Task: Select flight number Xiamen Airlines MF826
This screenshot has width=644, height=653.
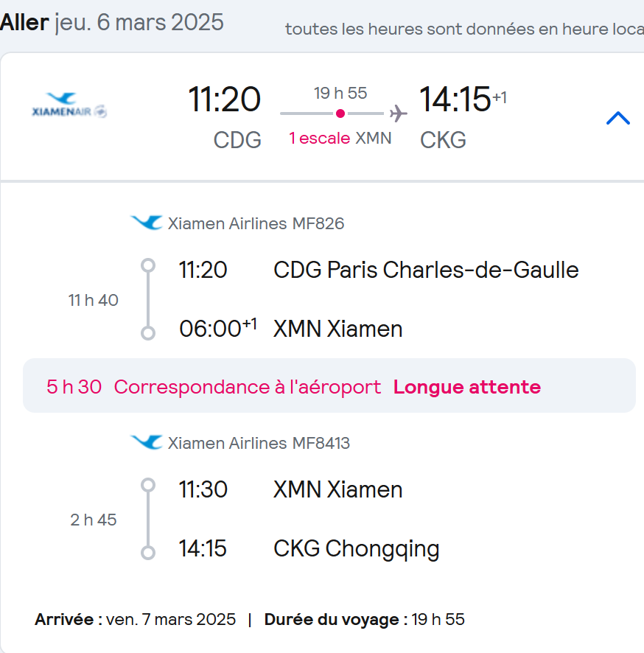Action: coord(256,223)
